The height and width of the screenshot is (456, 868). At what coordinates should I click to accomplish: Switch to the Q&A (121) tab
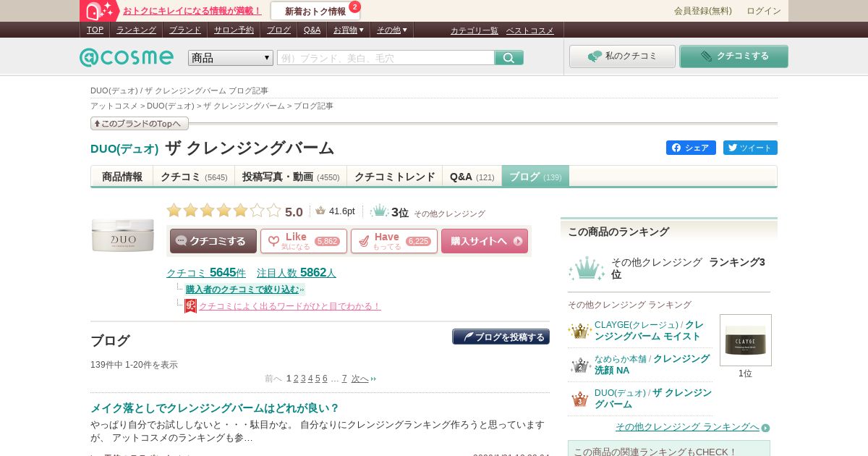[472, 177]
